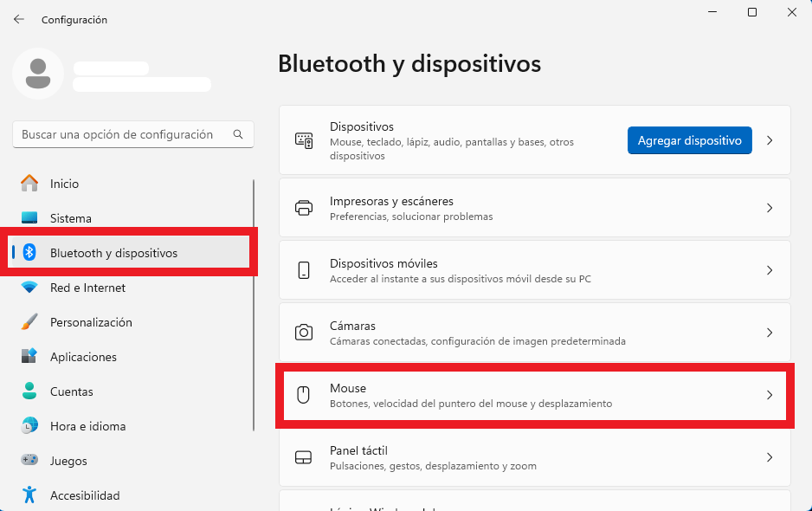The width and height of the screenshot is (812, 511).
Task: Open Mouse settings chevron arrow
Action: [770, 395]
